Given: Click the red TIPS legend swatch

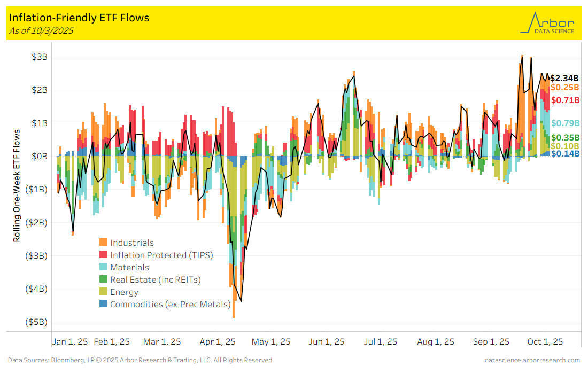Looking at the screenshot, I should (103, 255).
